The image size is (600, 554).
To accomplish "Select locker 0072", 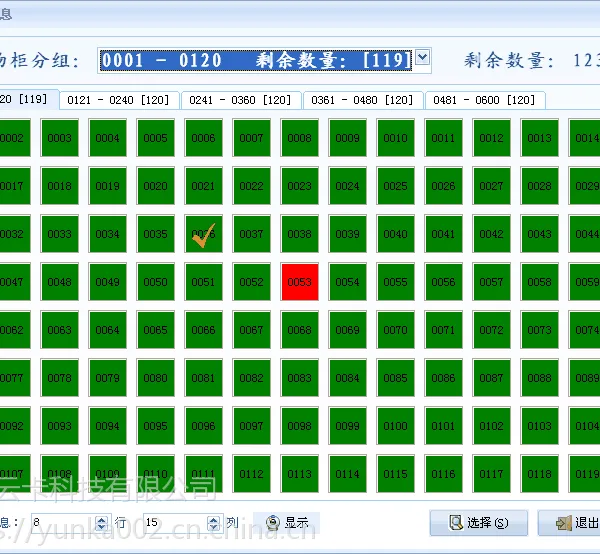I will (x=492, y=330).
